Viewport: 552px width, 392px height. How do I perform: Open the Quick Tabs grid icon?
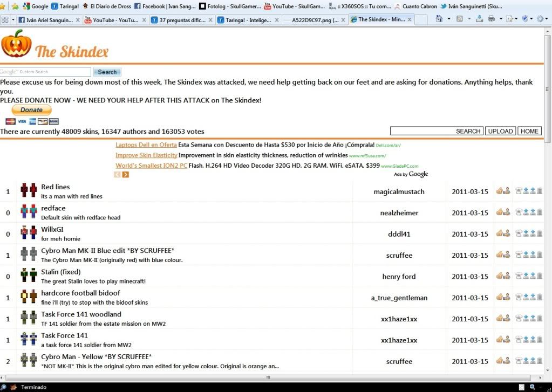click(5, 20)
